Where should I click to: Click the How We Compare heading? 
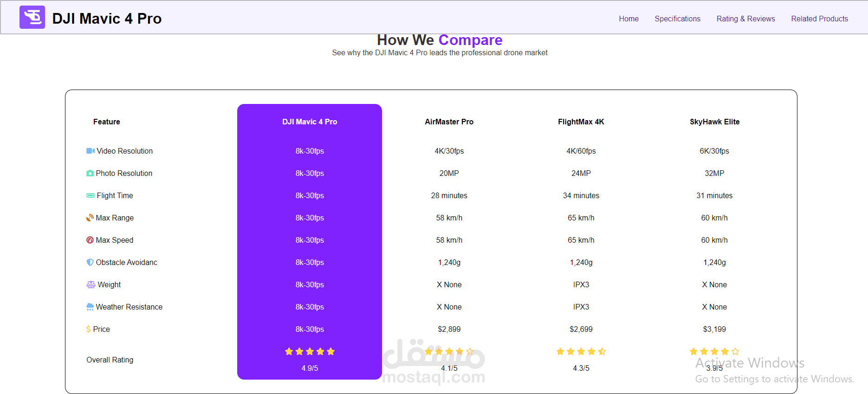click(440, 40)
